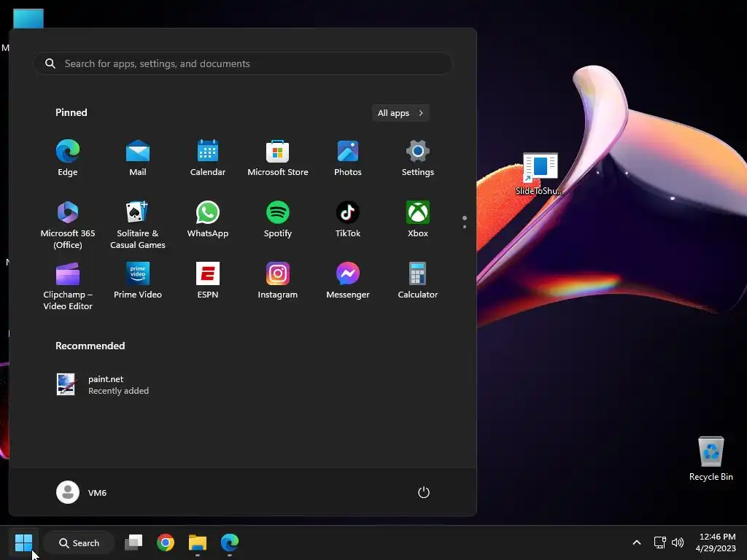Switch to Edge on the taskbar
Screen dimensions: 747x560
[x=230, y=542]
